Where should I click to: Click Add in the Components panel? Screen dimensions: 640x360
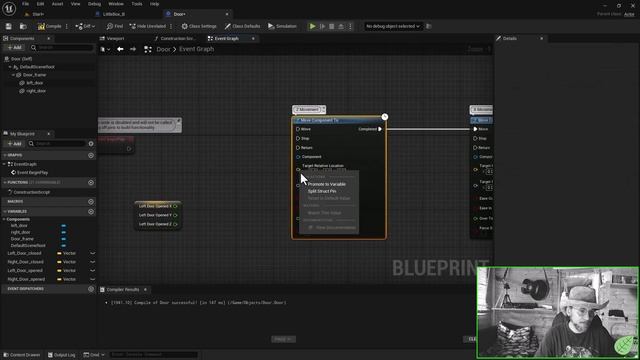15,47
